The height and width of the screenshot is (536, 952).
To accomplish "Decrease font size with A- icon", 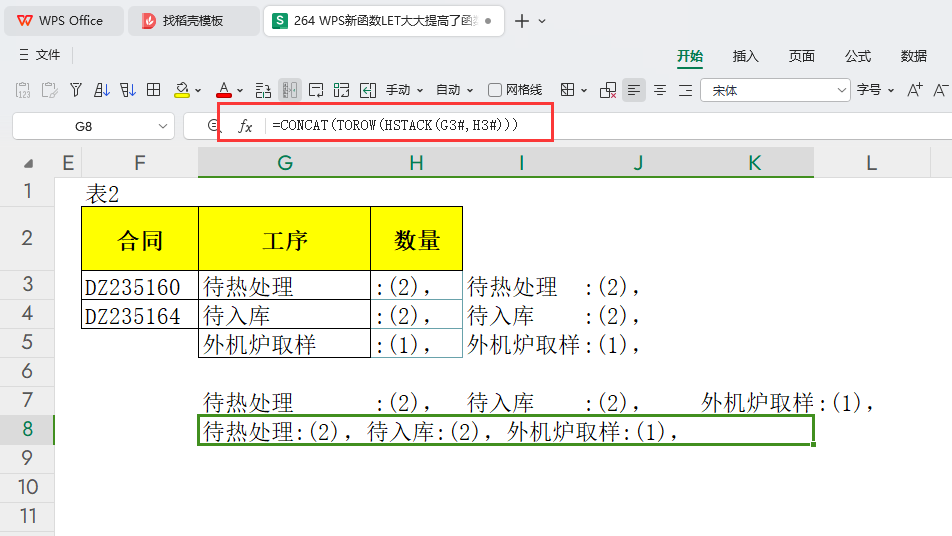I will (940, 90).
